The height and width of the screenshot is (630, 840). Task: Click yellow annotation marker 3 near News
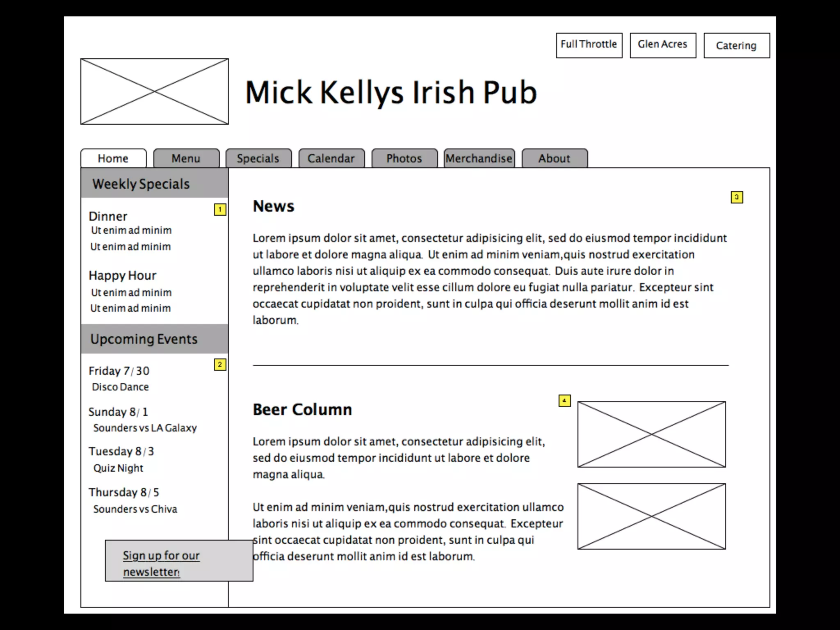coord(737,197)
